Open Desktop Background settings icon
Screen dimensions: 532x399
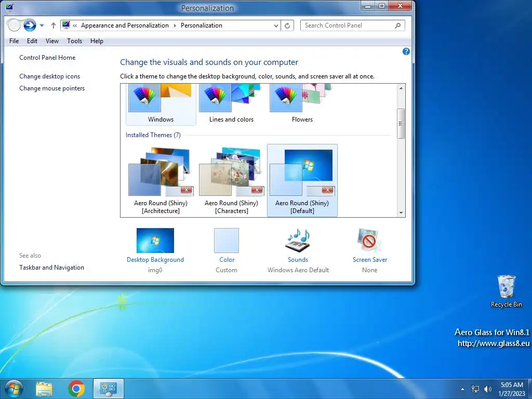point(155,240)
